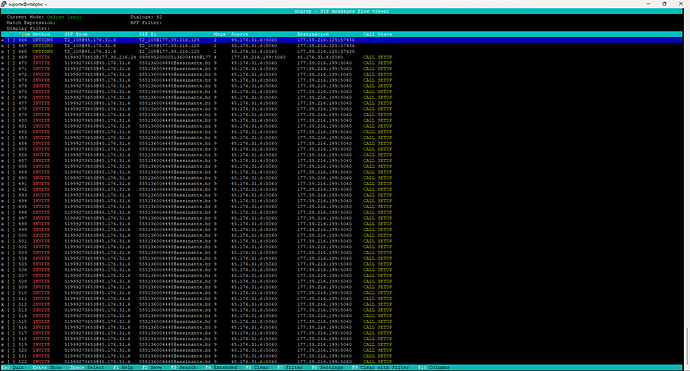Open F8 Settings from bottom bar

pos(327,367)
